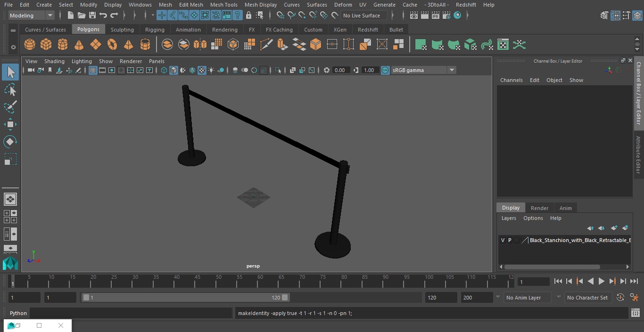Viewport: 644px width, 332px height.
Task: Open the Redshift menu
Action: pos(466,5)
